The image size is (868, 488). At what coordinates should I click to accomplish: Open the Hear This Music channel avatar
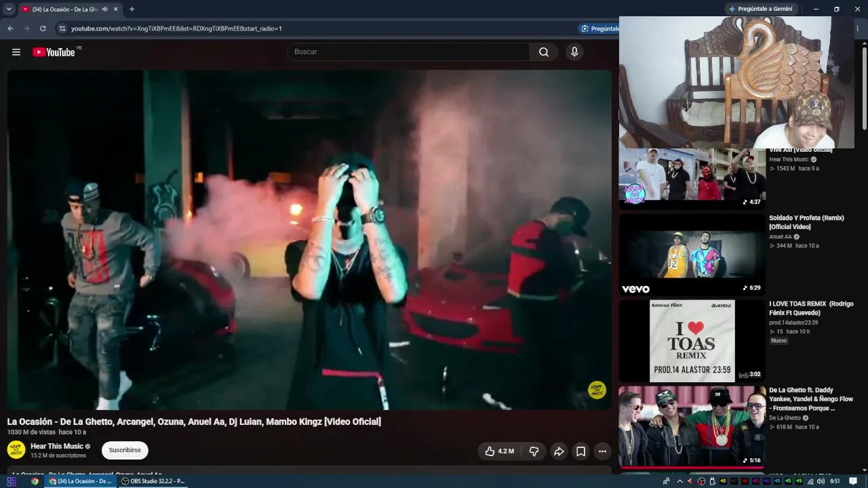tap(16, 450)
